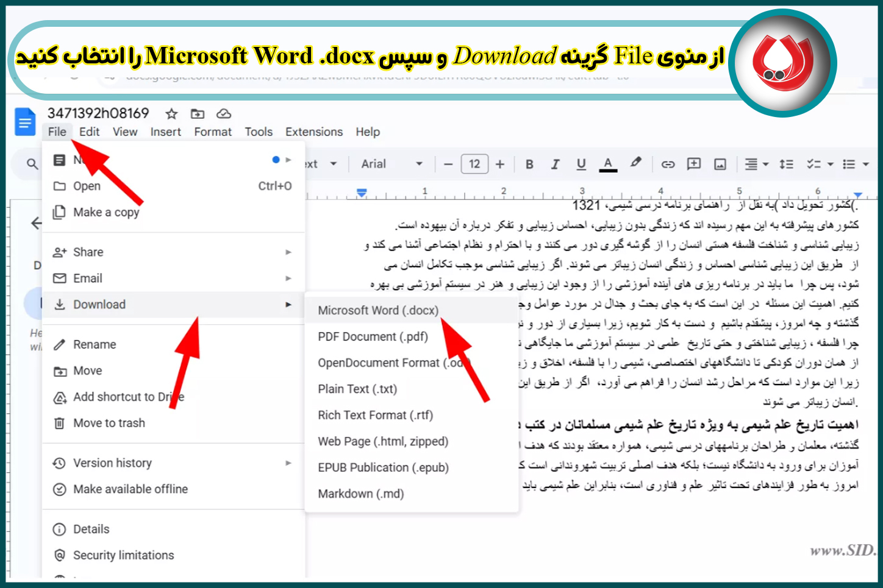Image resolution: width=883 pixels, height=588 pixels.
Task: Increase font size with the plus button
Action: tap(499, 163)
